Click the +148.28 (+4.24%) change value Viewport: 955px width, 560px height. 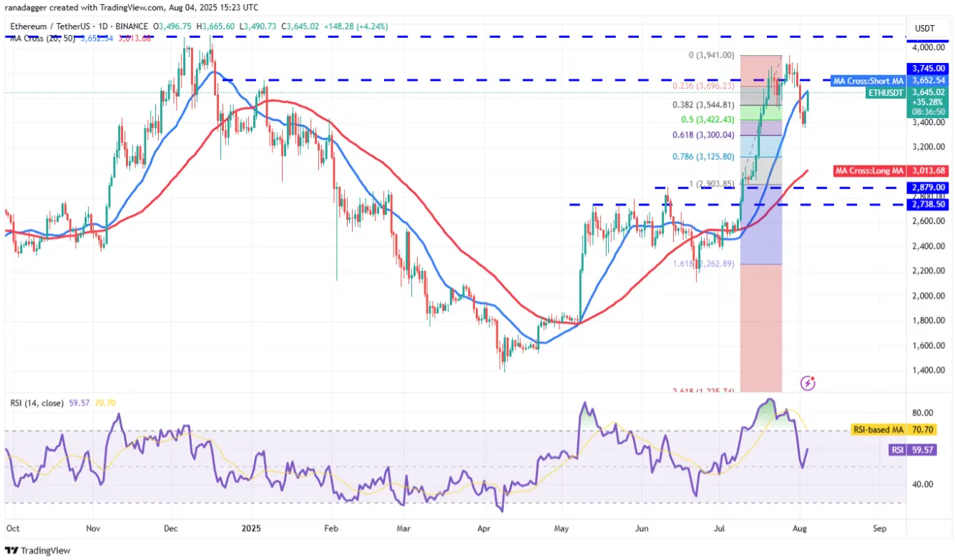click(x=356, y=26)
